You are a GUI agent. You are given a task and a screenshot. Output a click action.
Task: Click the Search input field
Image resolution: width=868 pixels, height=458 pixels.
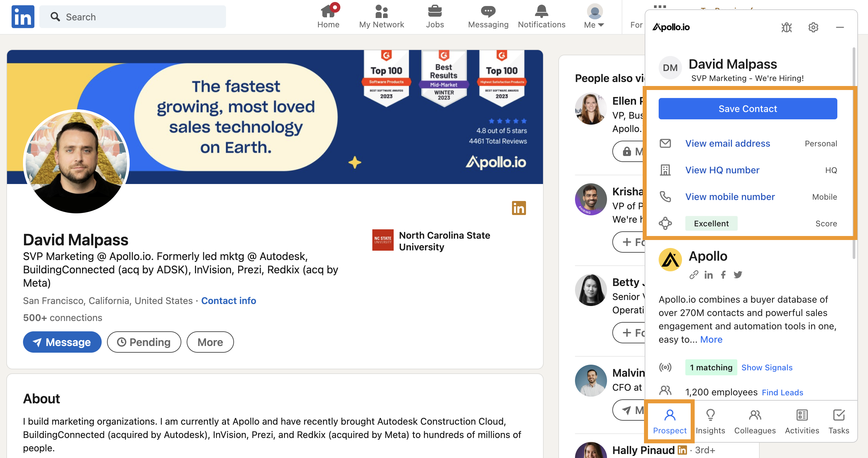tap(132, 17)
